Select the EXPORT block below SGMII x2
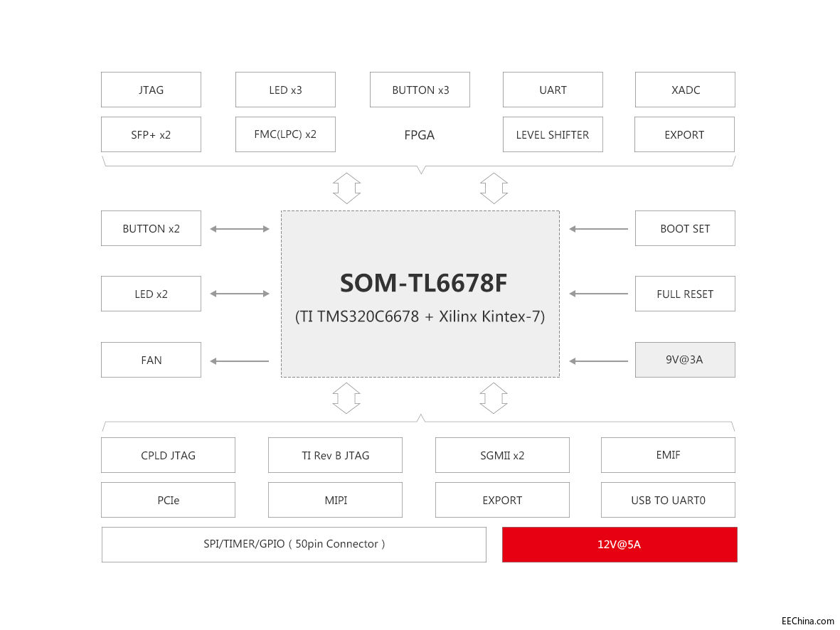 (x=502, y=500)
